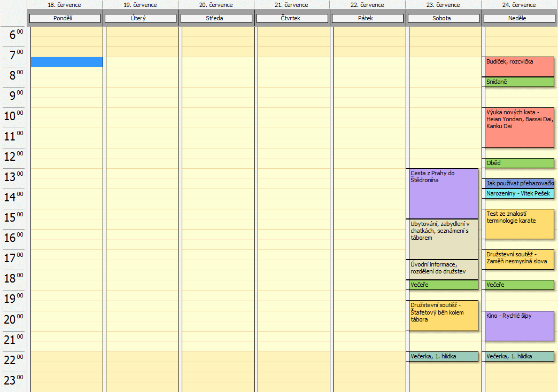Screen dimensions: 558x392
Task: Open the Úvodní informace, rozdělení do družstev event
Action: (x=443, y=270)
